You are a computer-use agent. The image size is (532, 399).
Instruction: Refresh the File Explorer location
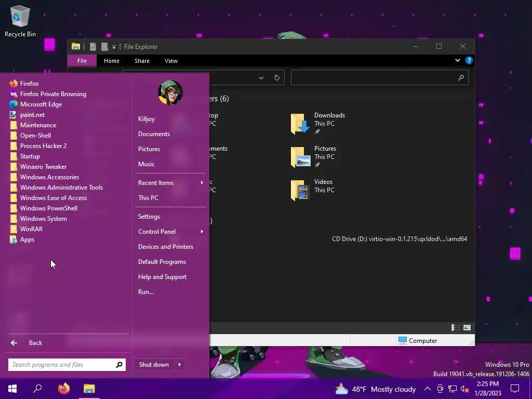(x=276, y=78)
